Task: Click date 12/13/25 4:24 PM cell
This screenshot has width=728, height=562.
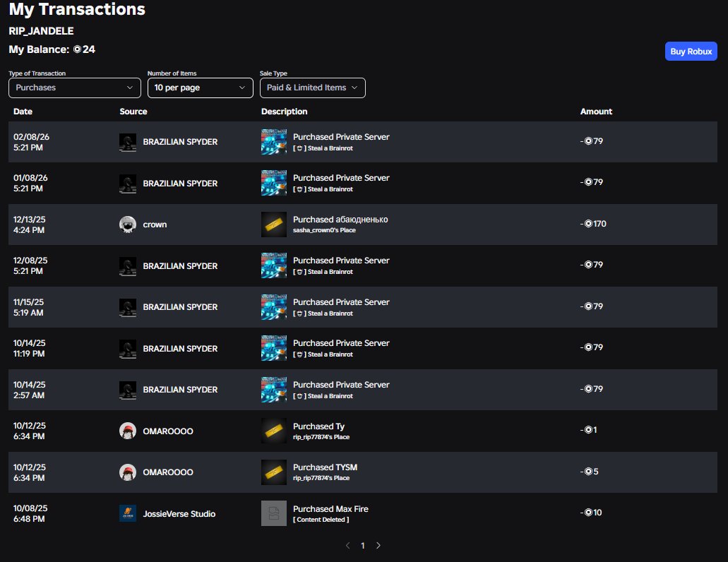Action: [29, 225]
